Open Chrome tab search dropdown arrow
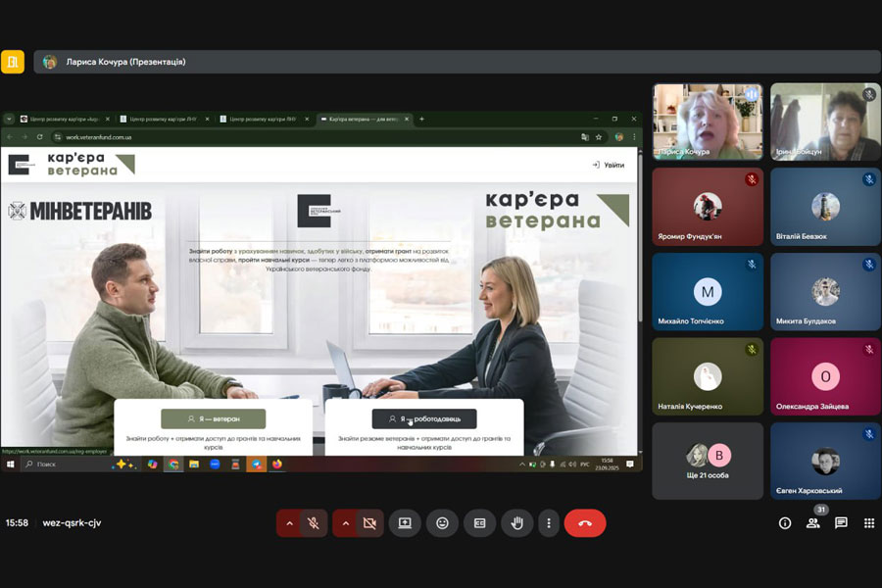This screenshot has width=882, height=588. [x=9, y=119]
